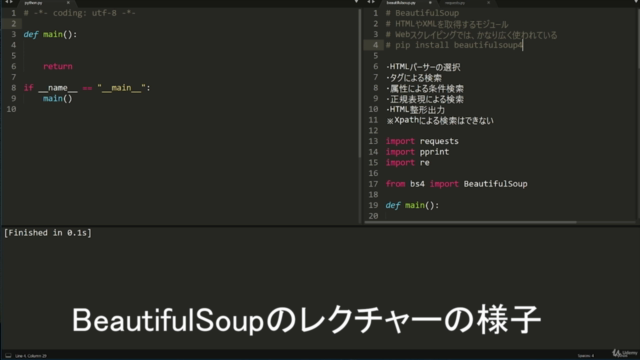Close the beautifulsoup.py tab
640x360 pixels.
pos(430,3)
